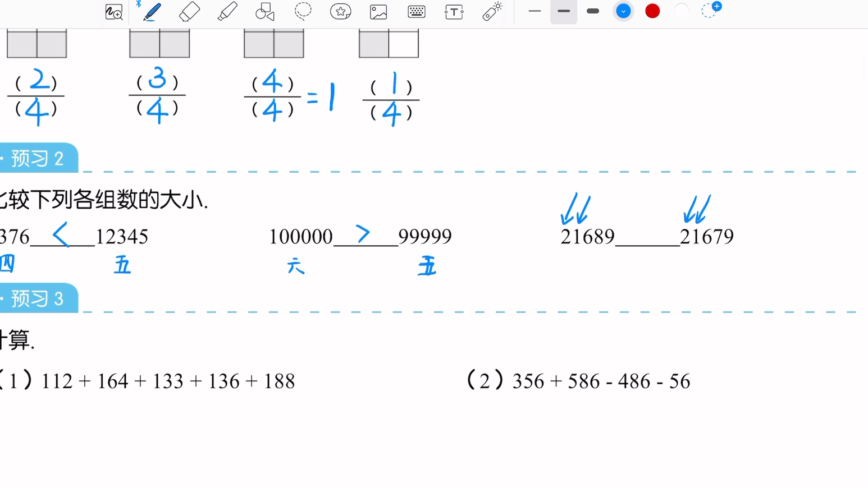This screenshot has height=488, width=868.
Task: Open the Elements sticker tool
Action: pos(341,12)
